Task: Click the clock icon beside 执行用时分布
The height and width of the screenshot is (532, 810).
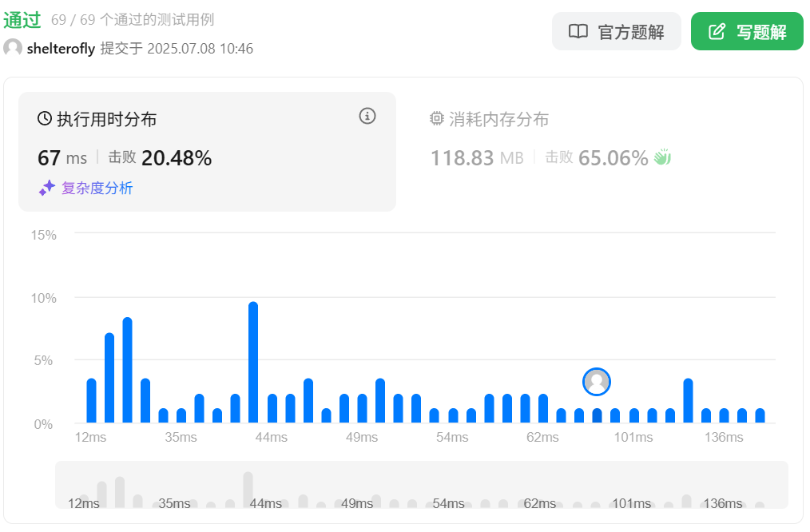Action: tap(45, 118)
